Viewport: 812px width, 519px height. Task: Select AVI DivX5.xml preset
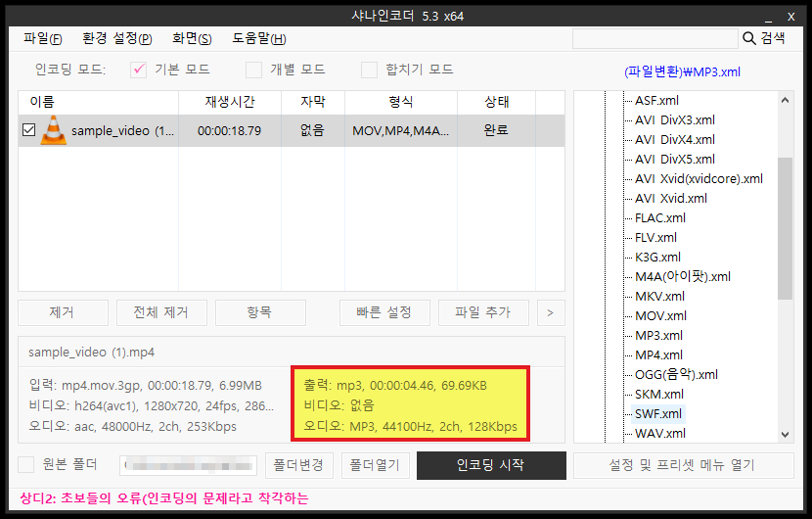click(675, 160)
